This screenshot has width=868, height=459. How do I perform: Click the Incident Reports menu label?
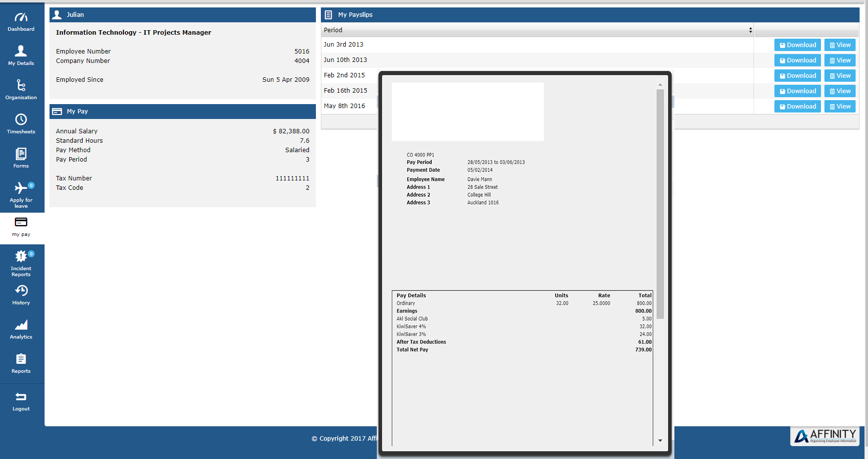coord(21,272)
